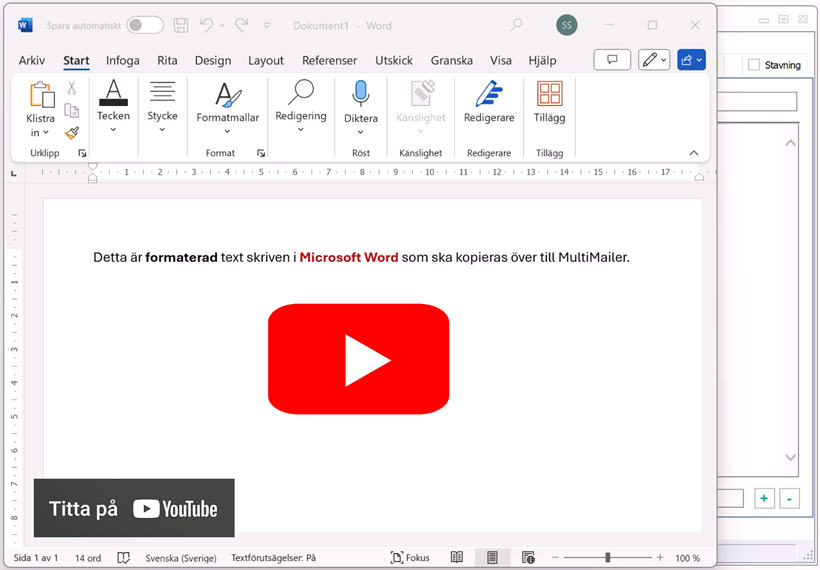Click the blue share button

691,60
